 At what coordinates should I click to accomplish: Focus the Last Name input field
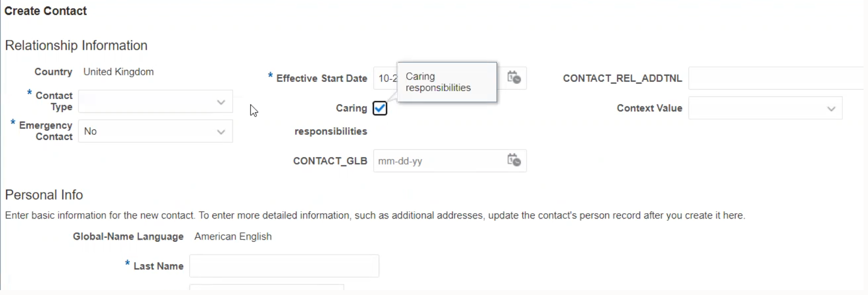pos(284,266)
